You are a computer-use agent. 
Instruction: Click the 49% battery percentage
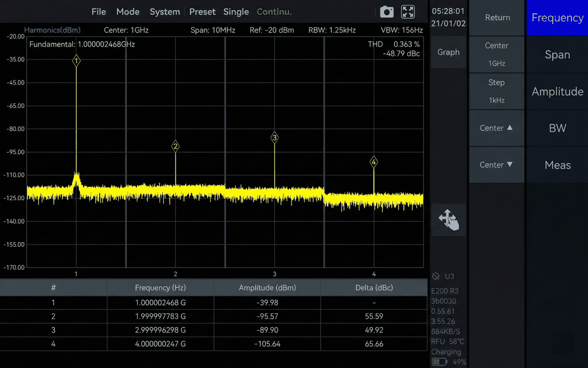[459, 362]
